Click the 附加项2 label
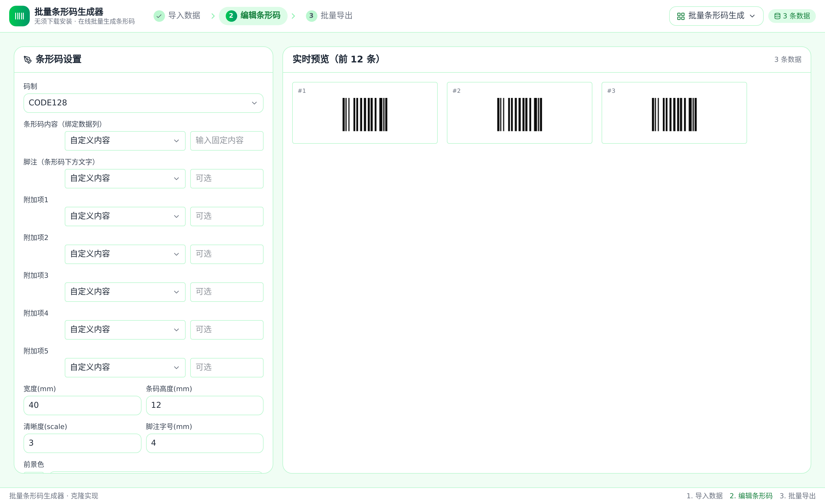Image resolution: width=825 pixels, height=504 pixels. [36, 238]
